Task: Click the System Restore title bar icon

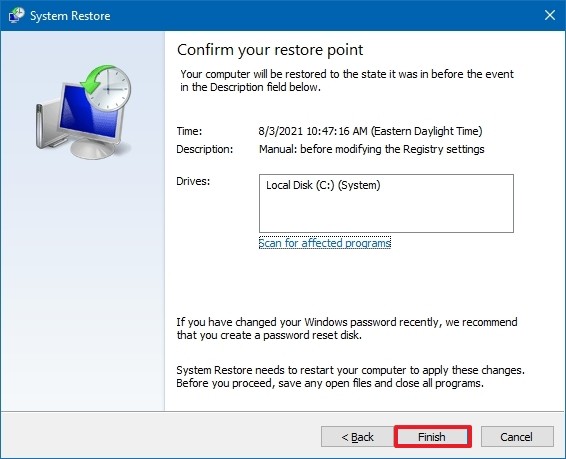Action: (16, 16)
